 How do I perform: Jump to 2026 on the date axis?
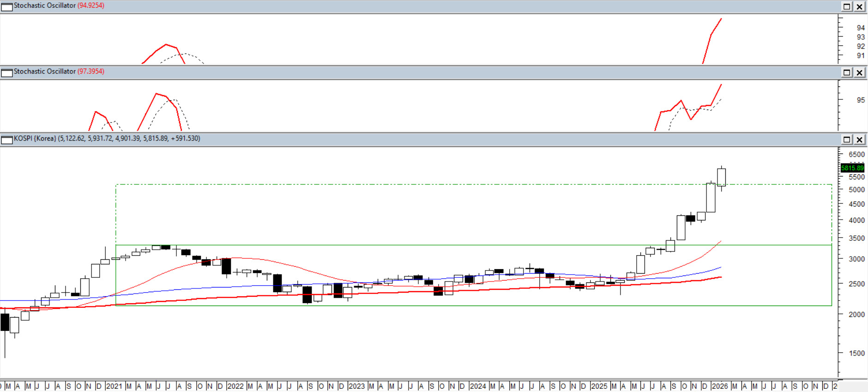pyautogui.click(x=720, y=386)
